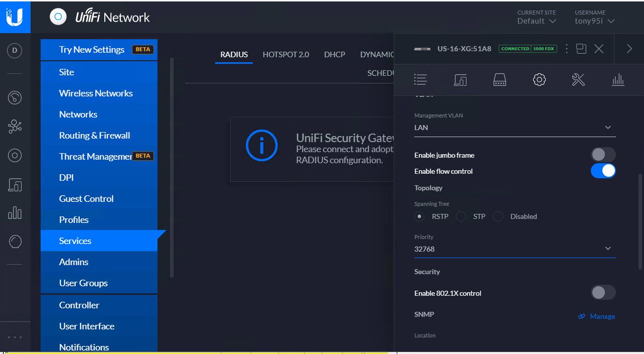The height and width of the screenshot is (354, 644).
Task: Open Wireless Networks settings
Action: coord(99,93)
